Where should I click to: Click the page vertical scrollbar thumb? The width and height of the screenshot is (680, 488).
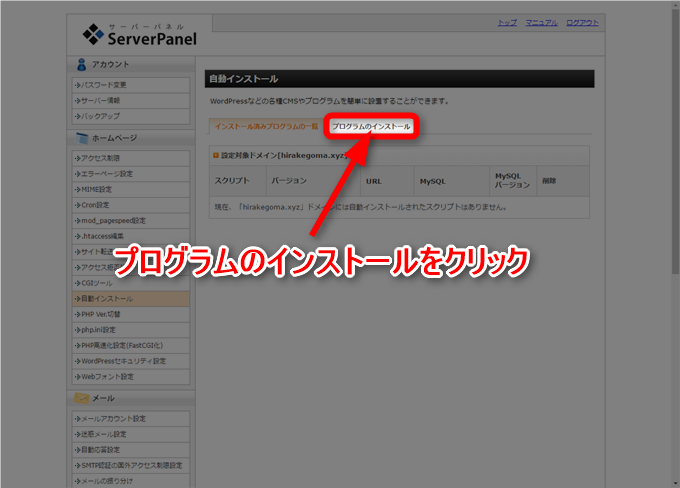[675, 140]
